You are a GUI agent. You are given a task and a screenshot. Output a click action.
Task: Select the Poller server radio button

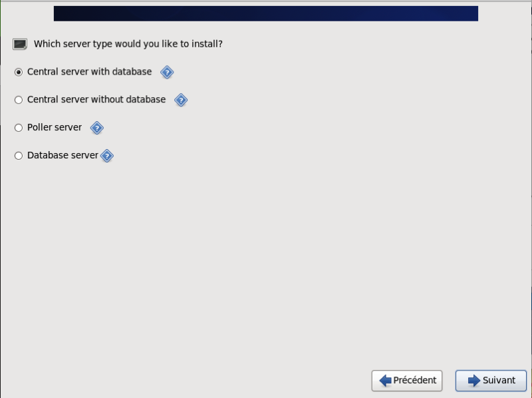coord(19,128)
